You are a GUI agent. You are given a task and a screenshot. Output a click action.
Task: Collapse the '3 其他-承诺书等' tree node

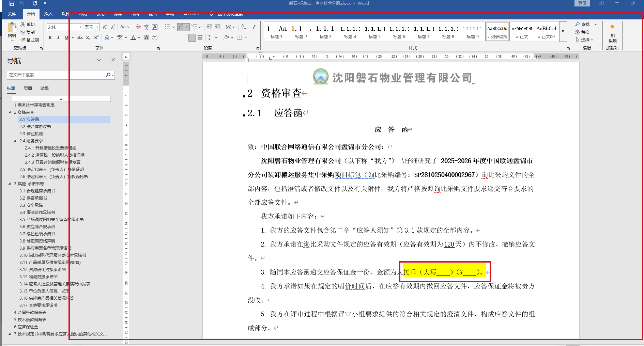(10, 184)
